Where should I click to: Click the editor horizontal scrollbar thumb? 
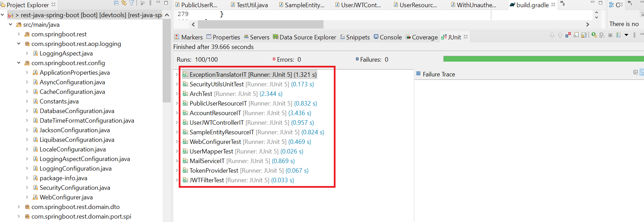[x=261, y=24]
